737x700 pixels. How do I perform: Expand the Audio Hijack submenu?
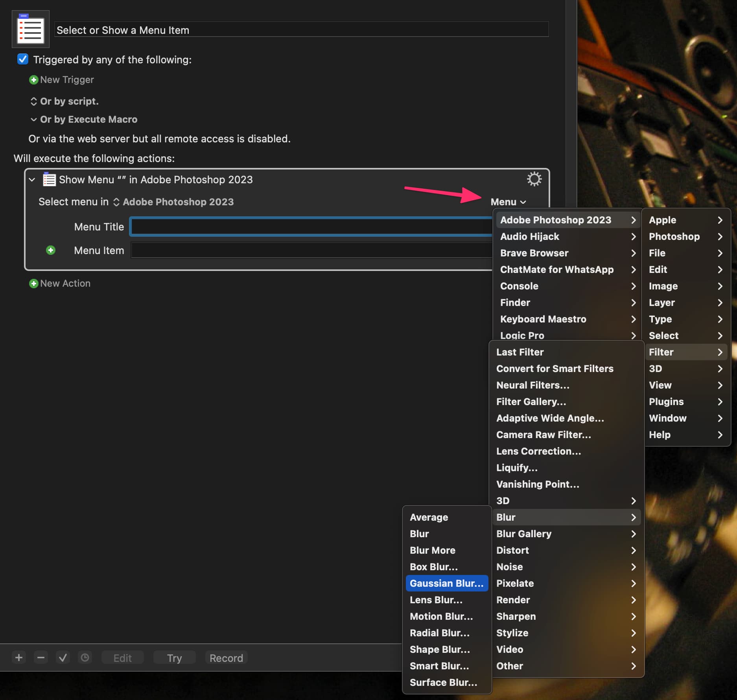point(567,236)
